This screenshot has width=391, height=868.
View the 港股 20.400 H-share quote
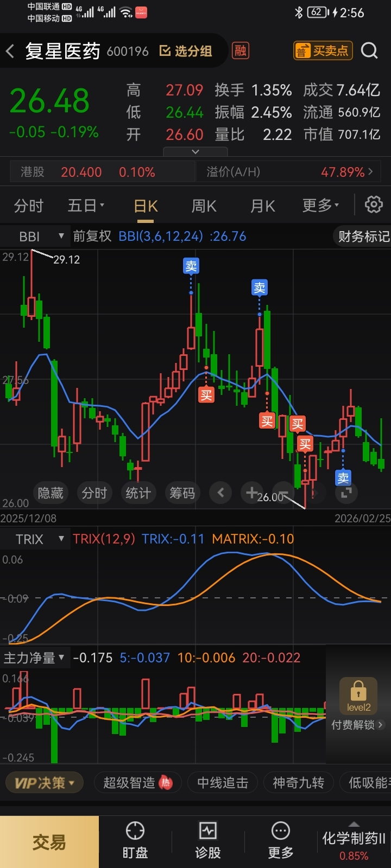tap(103, 172)
